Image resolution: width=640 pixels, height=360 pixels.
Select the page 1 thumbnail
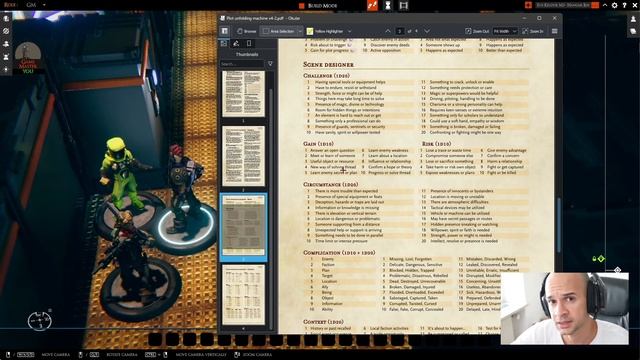tap(243, 94)
